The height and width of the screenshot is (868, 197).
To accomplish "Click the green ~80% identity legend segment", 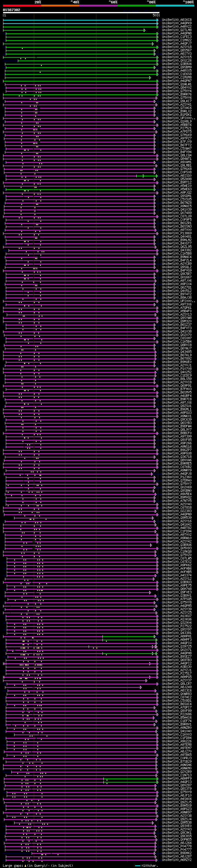I will pos(137,6).
